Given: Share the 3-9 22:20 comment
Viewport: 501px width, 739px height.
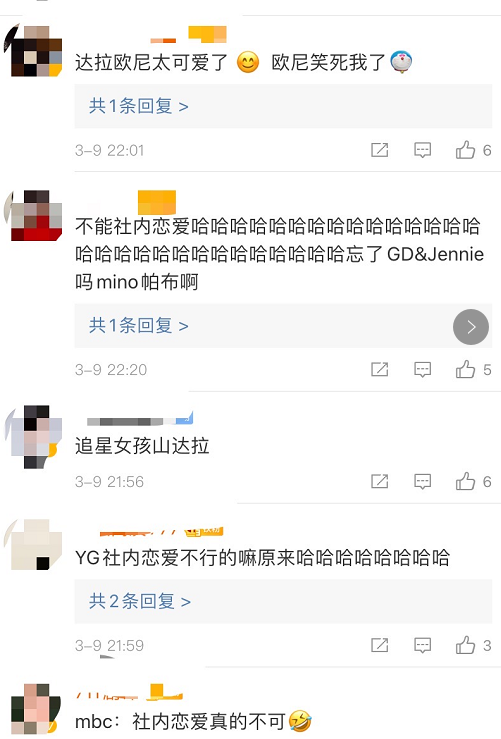Looking at the screenshot, I should [379, 370].
